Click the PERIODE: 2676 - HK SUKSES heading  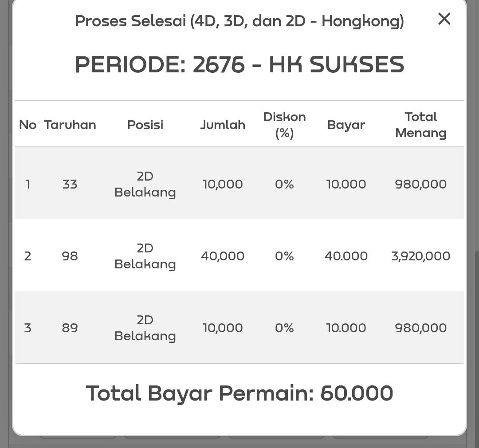click(239, 65)
